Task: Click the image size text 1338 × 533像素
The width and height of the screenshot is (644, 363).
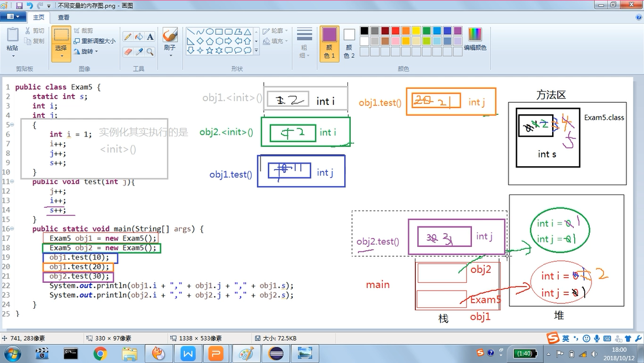Action: pyautogui.click(x=200, y=338)
